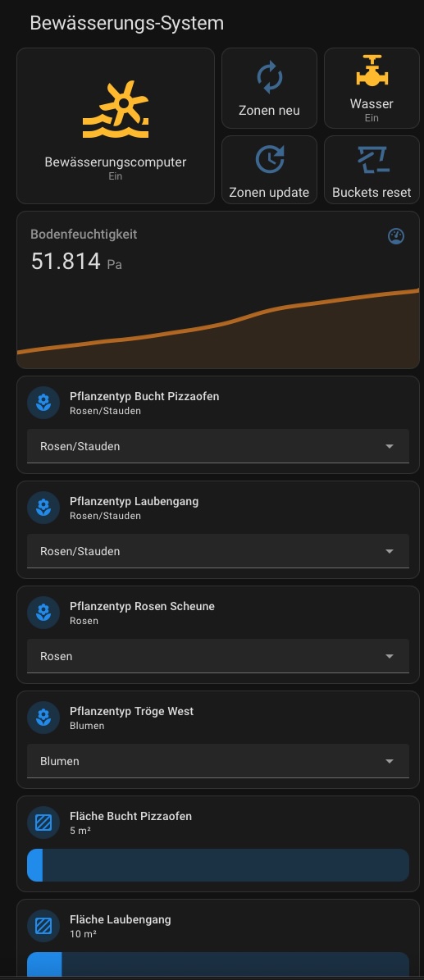The image size is (424, 980).
Task: Click texture icon of Fläche Bucht Pizzaofen
Action: point(43,823)
